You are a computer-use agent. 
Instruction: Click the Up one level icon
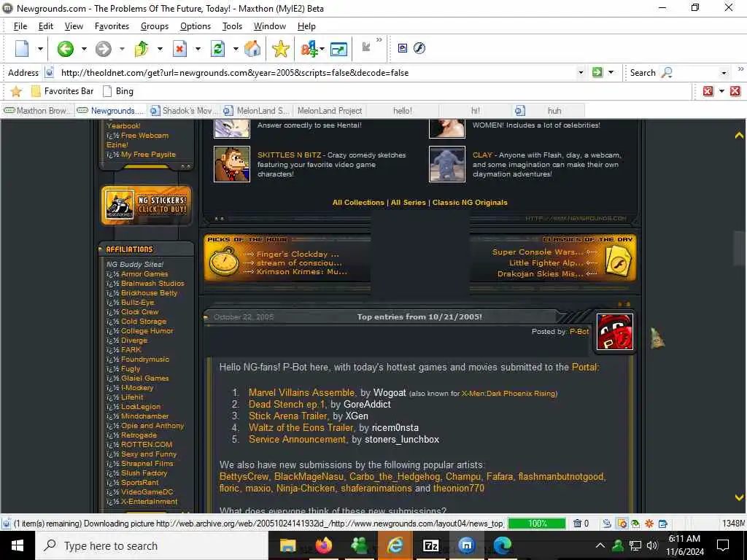[x=142, y=48]
